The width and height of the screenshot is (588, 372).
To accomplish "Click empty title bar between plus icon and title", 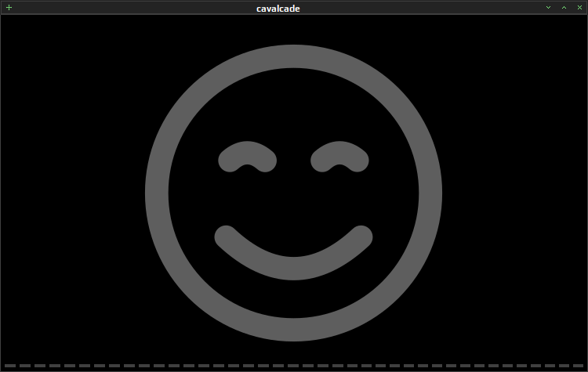I will (x=131, y=8).
